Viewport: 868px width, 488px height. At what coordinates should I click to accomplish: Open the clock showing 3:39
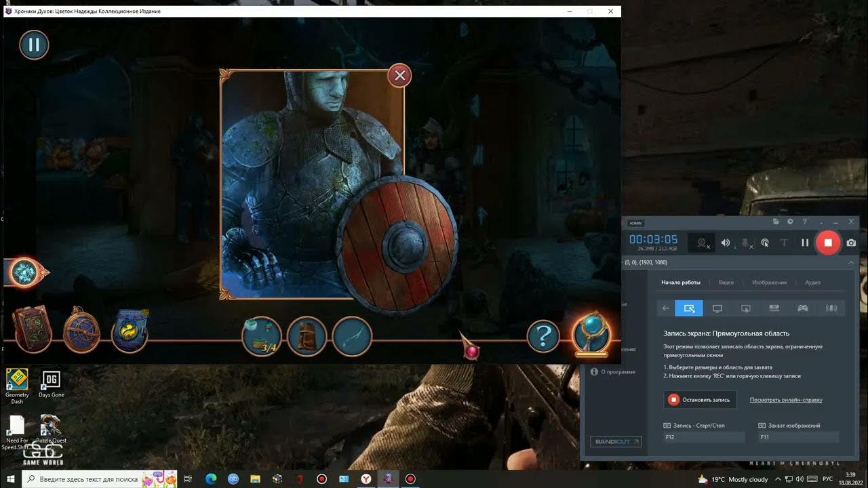click(850, 479)
